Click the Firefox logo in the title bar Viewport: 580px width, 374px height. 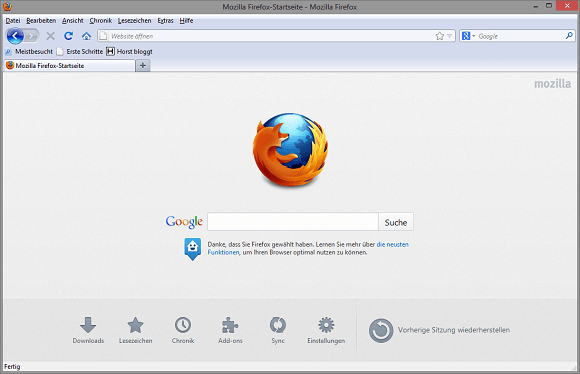pos(7,6)
